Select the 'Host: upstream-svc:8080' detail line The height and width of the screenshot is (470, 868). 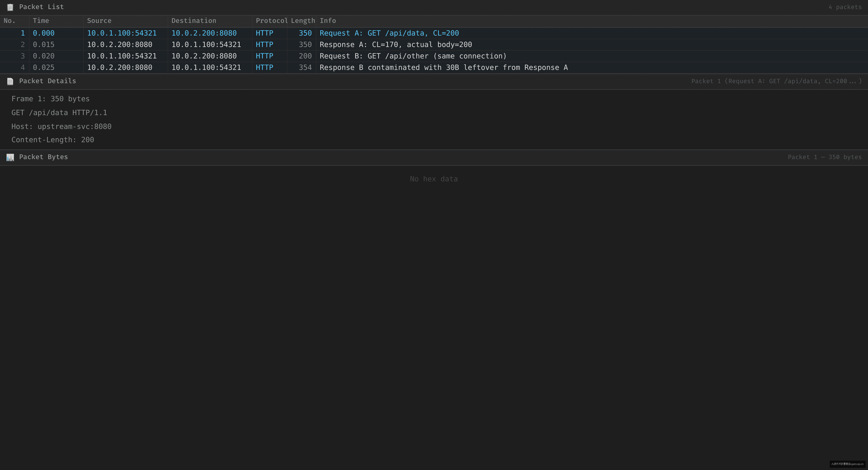click(61, 127)
